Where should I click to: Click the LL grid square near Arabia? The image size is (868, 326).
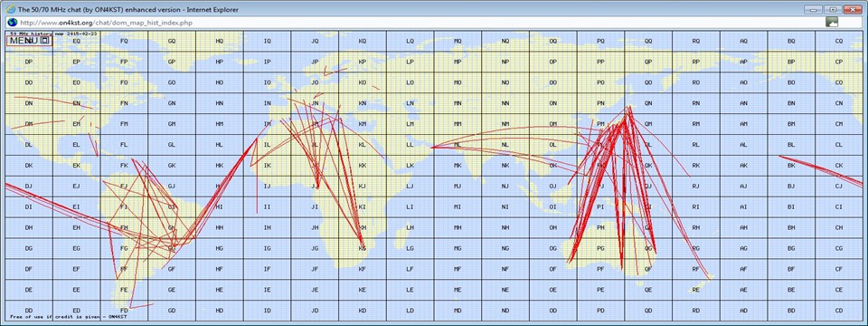(x=410, y=145)
